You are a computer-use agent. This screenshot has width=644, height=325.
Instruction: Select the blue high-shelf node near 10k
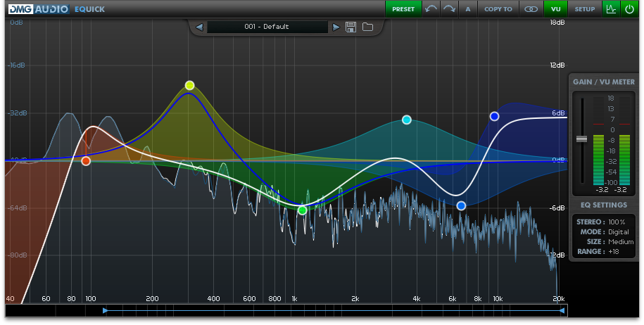(x=495, y=117)
